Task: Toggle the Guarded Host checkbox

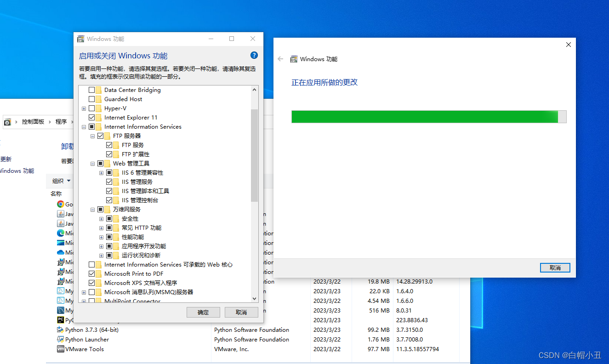Action: point(91,99)
